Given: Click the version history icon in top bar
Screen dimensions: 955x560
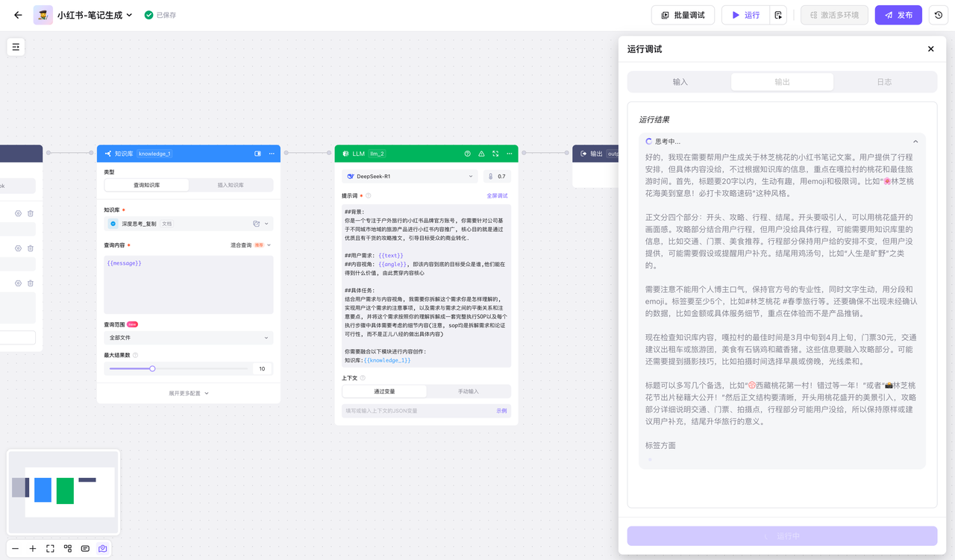Looking at the screenshot, I should (938, 15).
